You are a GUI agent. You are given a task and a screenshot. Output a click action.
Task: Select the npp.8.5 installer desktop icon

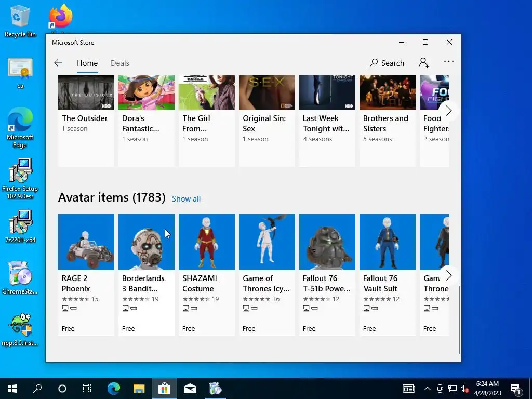click(20, 329)
